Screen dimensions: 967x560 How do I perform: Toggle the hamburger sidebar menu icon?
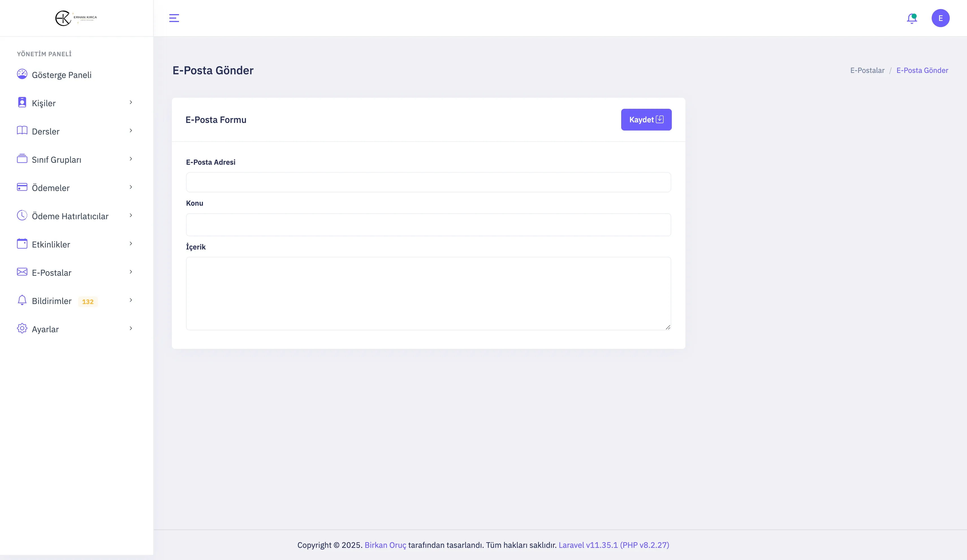click(x=174, y=18)
